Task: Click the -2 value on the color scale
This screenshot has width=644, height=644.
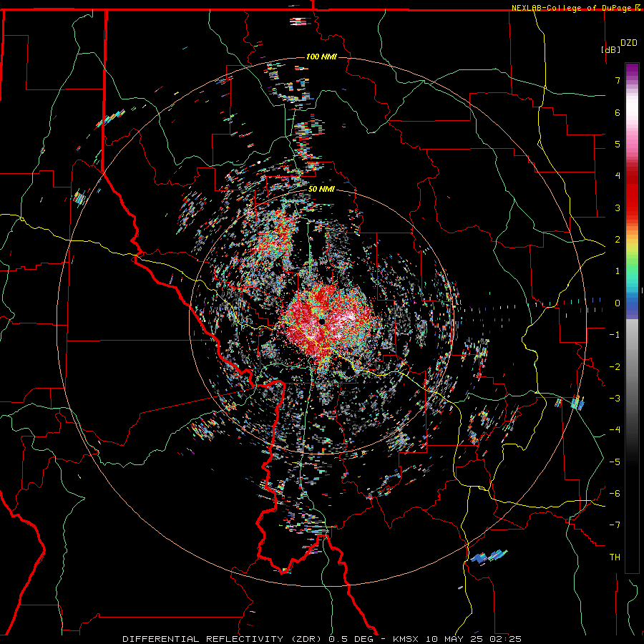Action: [x=615, y=367]
